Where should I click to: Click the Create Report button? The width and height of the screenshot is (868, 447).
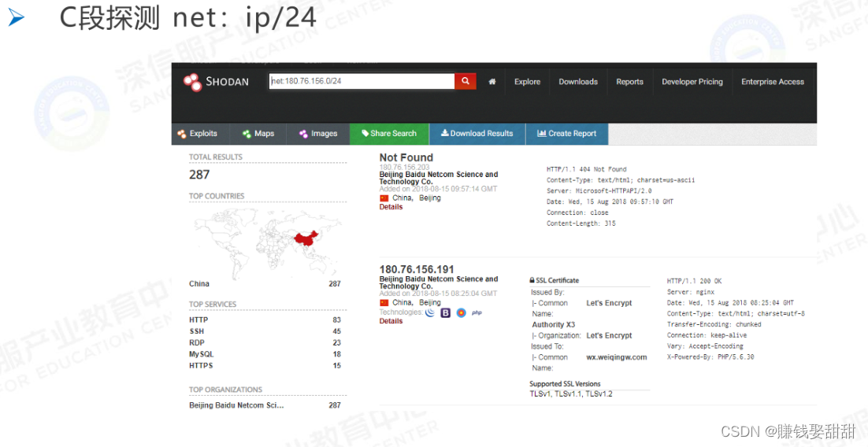(567, 133)
